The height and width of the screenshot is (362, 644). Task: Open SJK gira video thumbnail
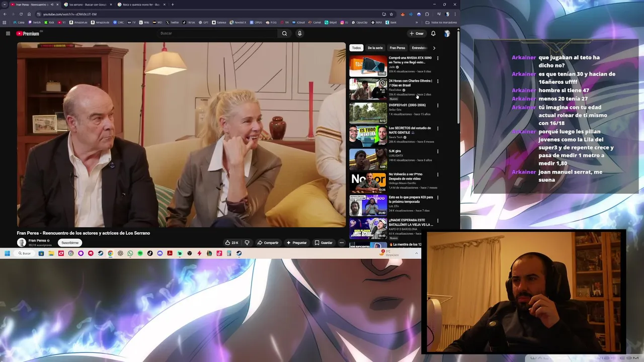click(368, 159)
